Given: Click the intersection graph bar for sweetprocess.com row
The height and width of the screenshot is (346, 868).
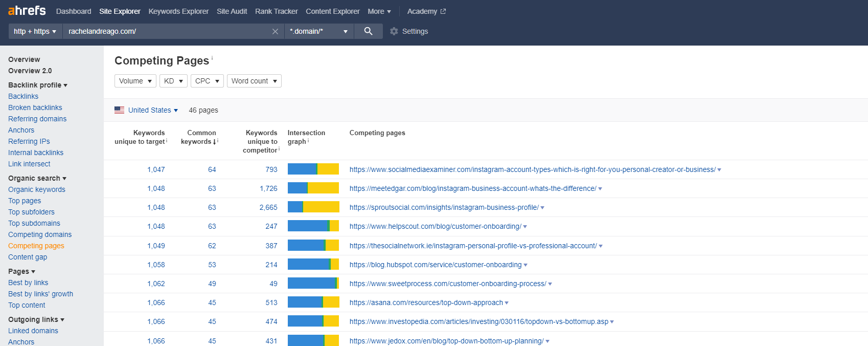Looking at the screenshot, I should pyautogui.click(x=313, y=284).
